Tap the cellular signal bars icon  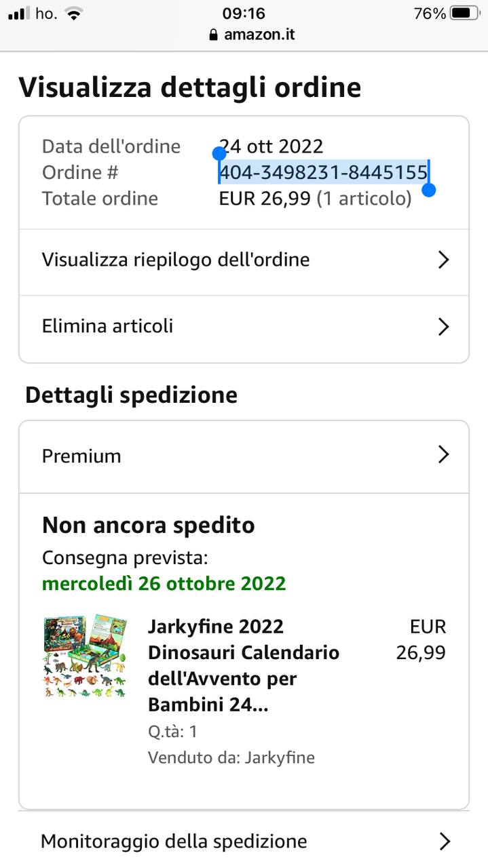pyautogui.click(x=19, y=14)
